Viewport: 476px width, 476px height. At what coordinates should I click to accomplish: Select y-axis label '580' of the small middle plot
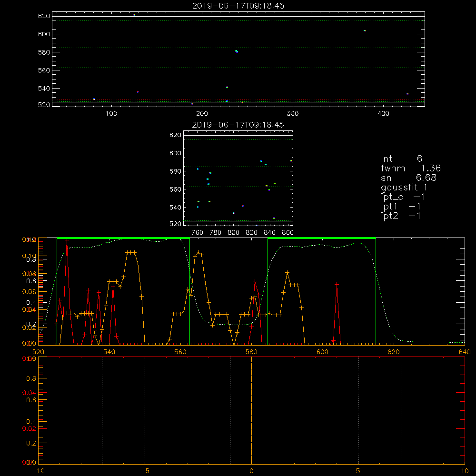pos(176,171)
